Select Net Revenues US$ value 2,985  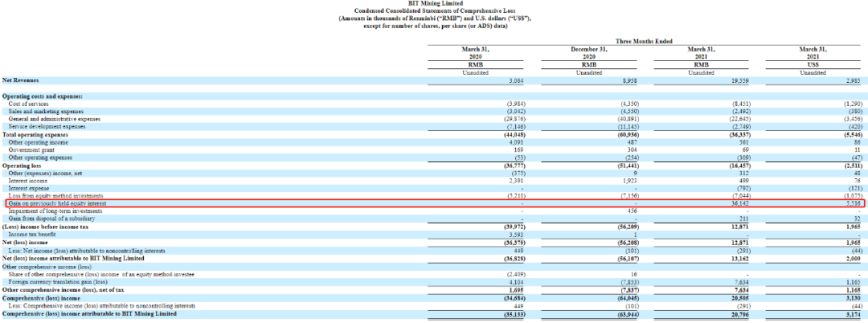point(851,80)
